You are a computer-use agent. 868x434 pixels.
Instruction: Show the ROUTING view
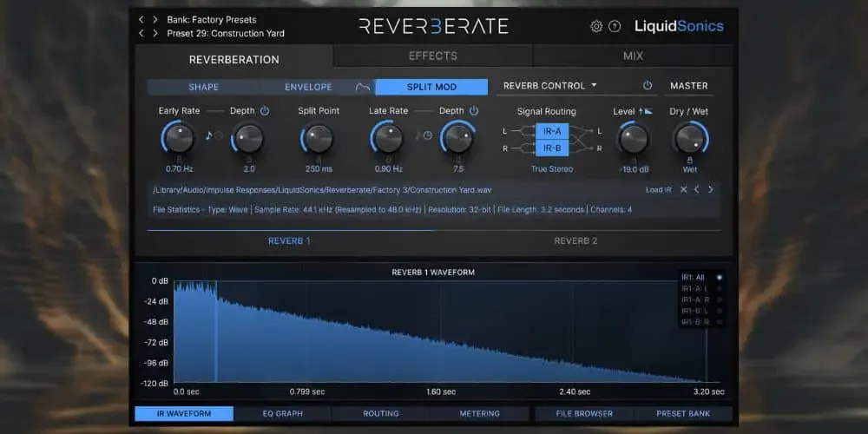coord(381,413)
